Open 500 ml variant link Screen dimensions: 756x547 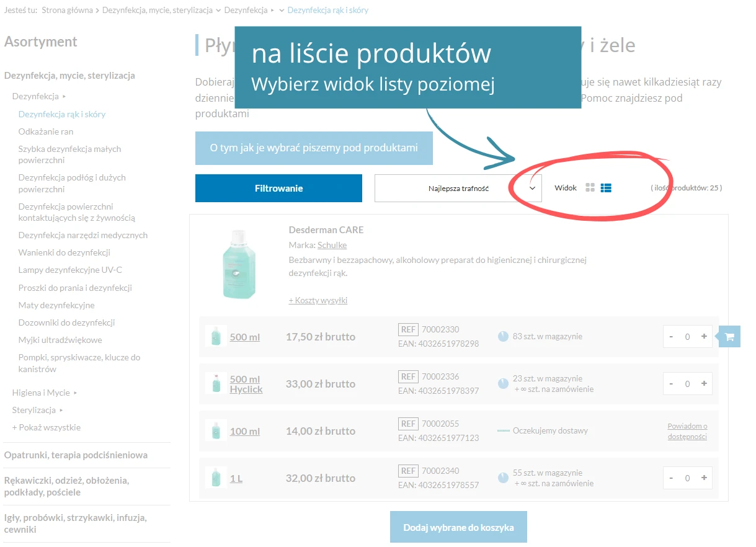tap(245, 337)
